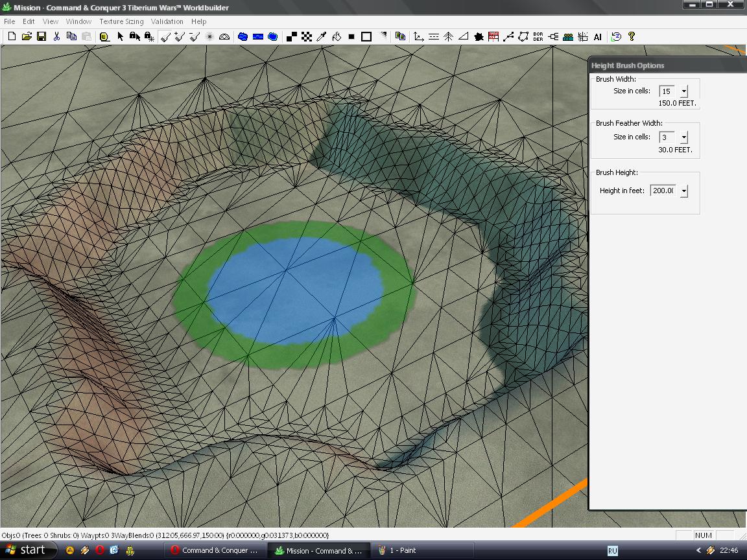Screen dimensions: 747x560
Task: Click the AI toolbar icon
Action: pos(598,37)
